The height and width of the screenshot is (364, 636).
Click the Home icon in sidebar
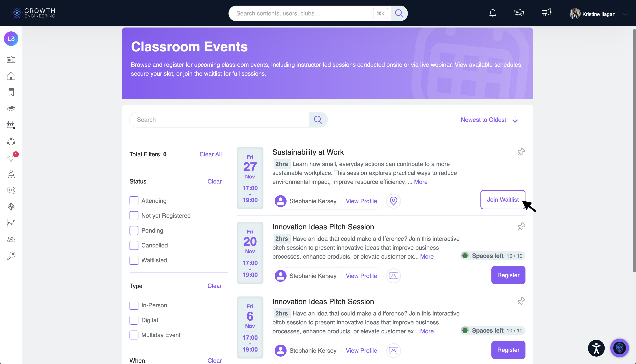(11, 76)
